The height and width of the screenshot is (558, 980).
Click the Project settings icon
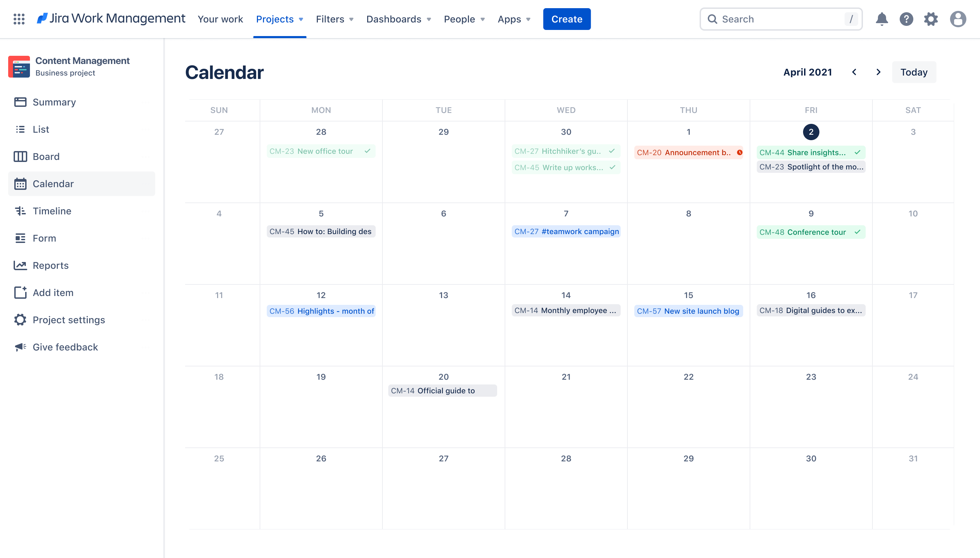(x=19, y=320)
